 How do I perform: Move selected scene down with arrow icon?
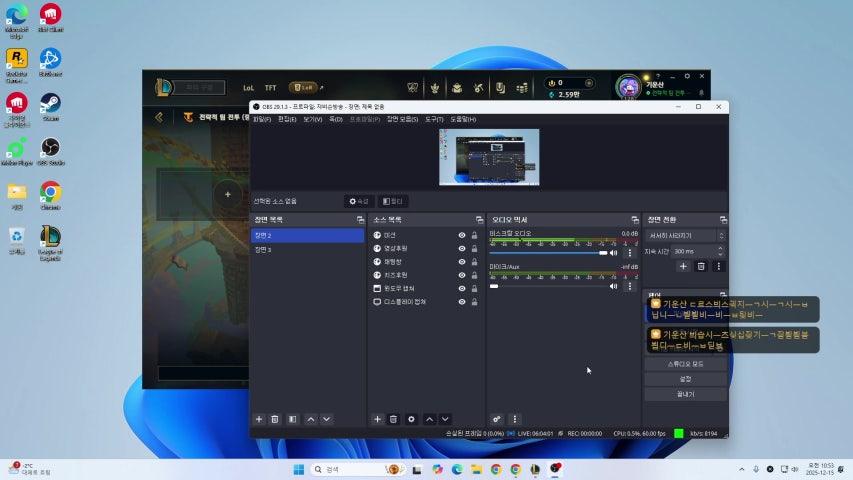pos(327,419)
